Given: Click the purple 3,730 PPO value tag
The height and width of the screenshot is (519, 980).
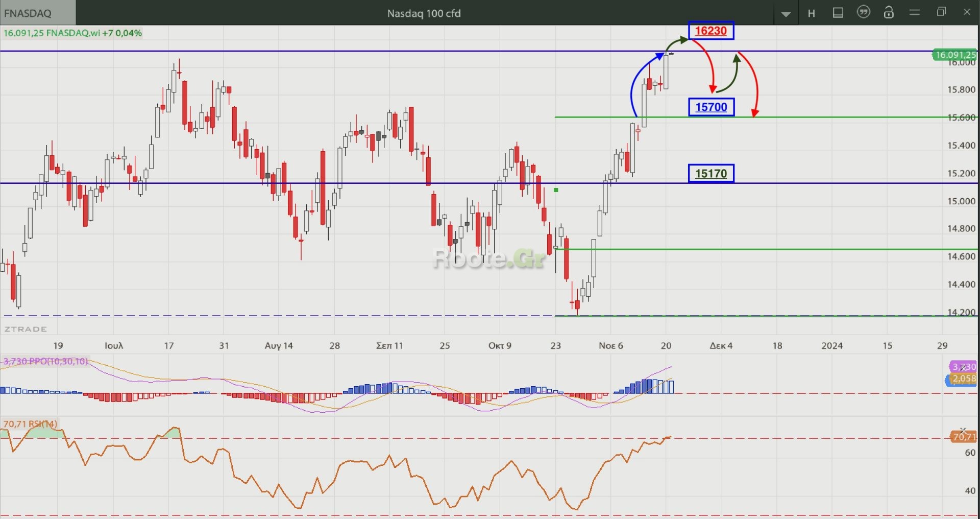Looking at the screenshot, I should 963,367.
